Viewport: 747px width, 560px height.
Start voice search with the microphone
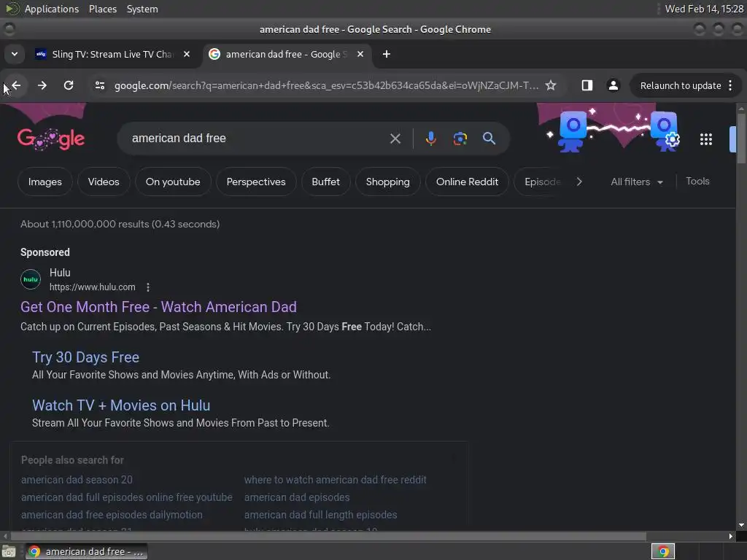[x=430, y=139]
